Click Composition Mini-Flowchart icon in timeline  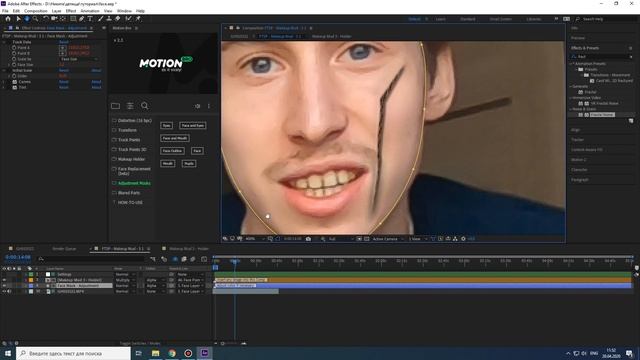[153, 259]
